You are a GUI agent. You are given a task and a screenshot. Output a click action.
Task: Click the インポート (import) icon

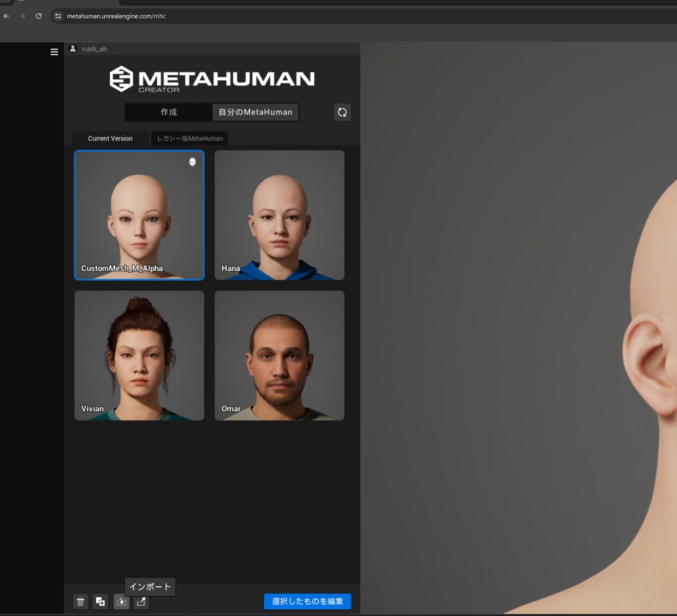[x=121, y=602]
